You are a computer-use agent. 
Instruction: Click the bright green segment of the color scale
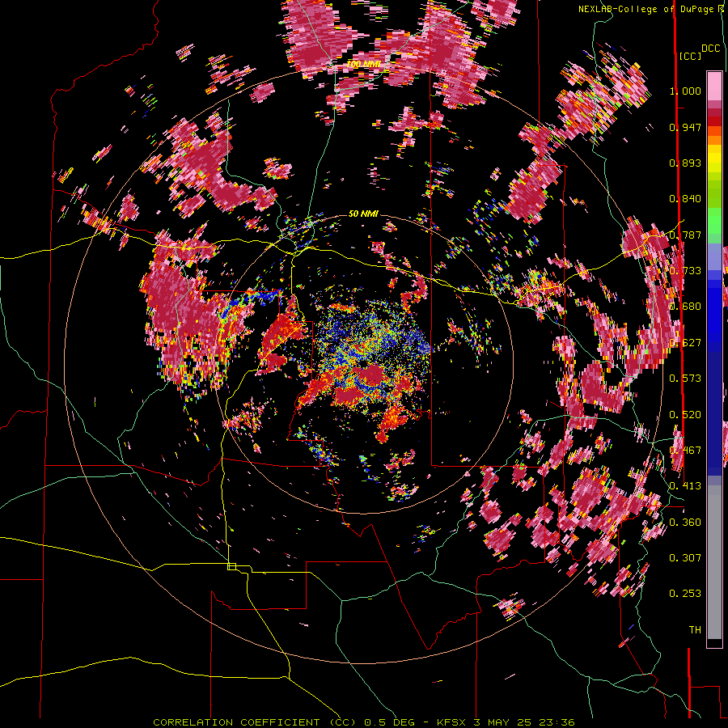point(714,221)
